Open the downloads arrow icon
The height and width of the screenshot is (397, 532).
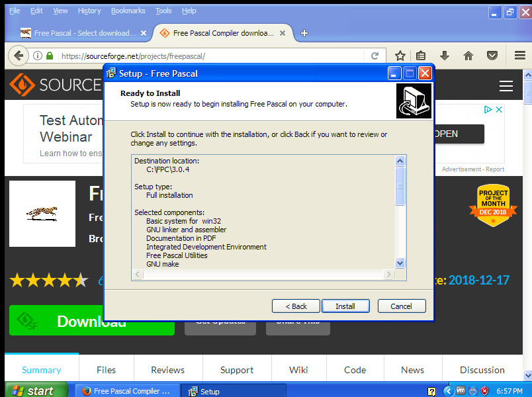click(x=445, y=56)
